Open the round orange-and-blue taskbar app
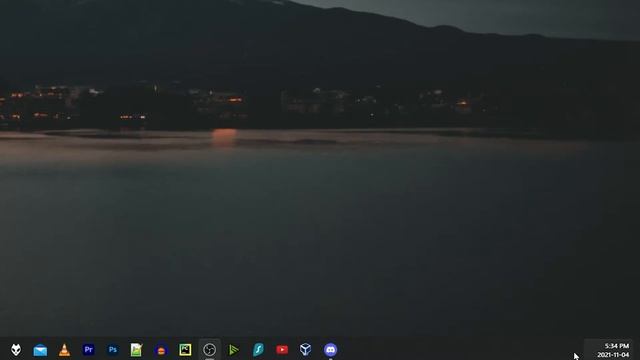640x360 pixels. 161,350
